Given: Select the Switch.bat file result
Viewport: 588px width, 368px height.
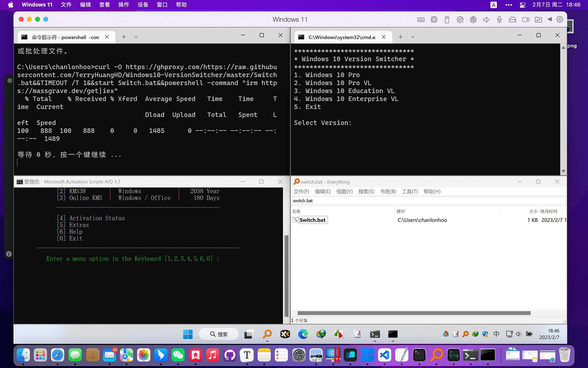Looking at the screenshot, I should pos(312,220).
